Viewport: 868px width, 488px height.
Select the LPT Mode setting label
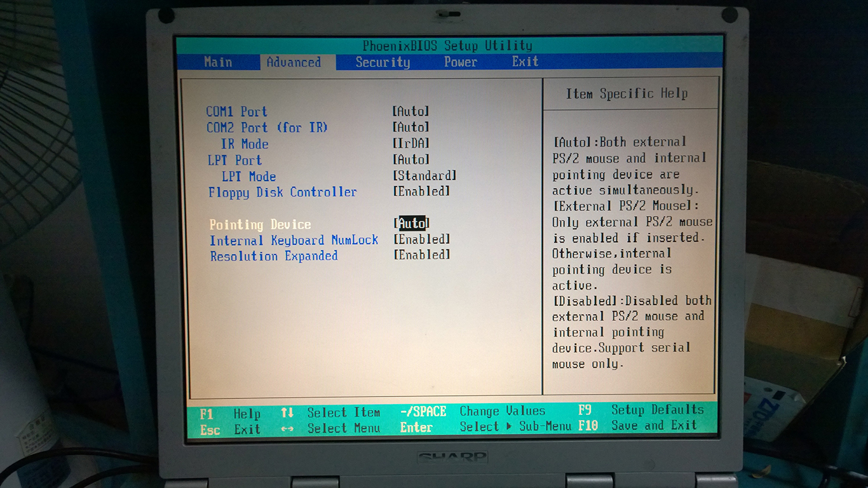(x=248, y=177)
